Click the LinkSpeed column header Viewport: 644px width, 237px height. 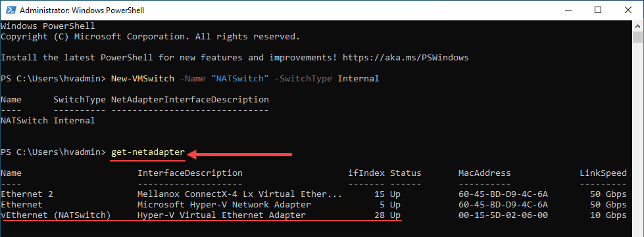coord(603,173)
